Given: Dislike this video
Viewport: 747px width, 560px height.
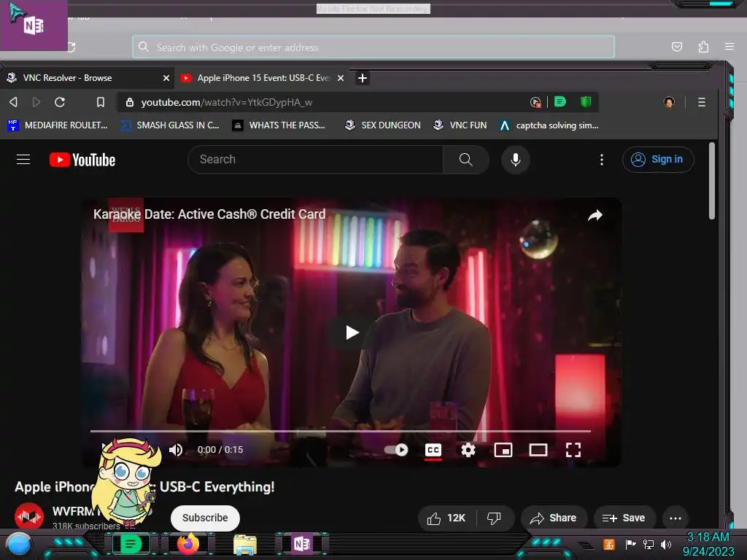Looking at the screenshot, I should coord(494,518).
